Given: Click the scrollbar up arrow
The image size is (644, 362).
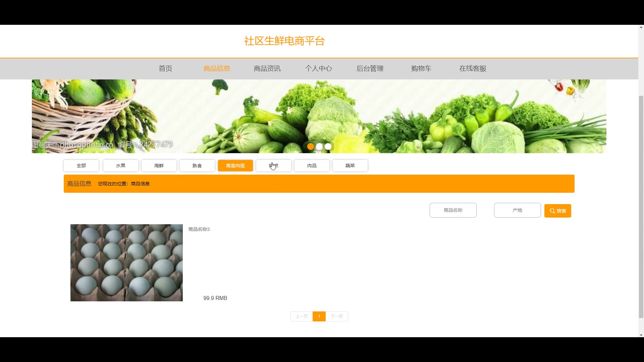Looking at the screenshot, I should click(641, 27).
